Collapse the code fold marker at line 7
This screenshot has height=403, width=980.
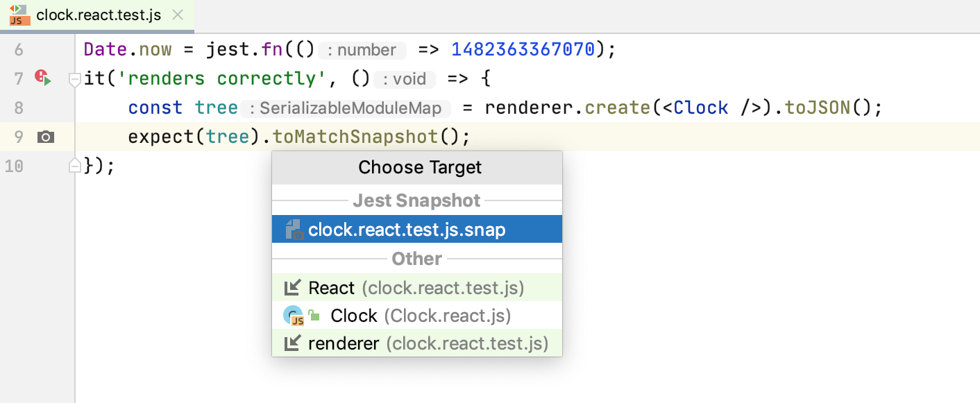pyautogui.click(x=74, y=80)
